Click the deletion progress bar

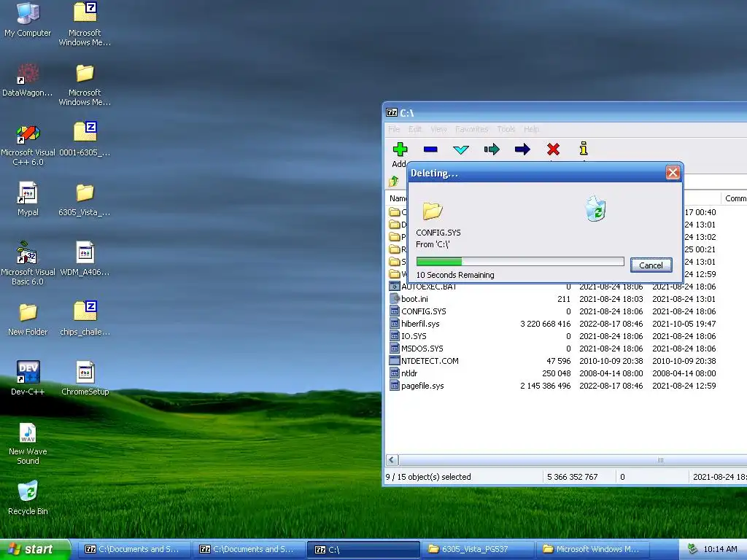[x=519, y=262]
